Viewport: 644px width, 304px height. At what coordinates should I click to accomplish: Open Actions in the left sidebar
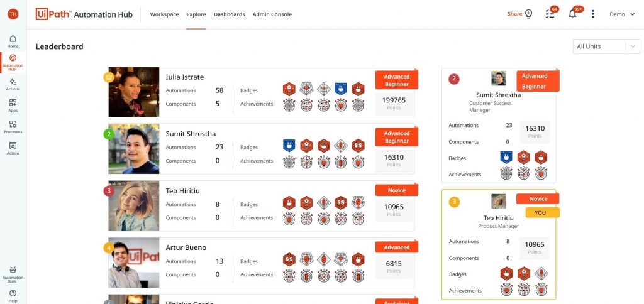tap(13, 84)
